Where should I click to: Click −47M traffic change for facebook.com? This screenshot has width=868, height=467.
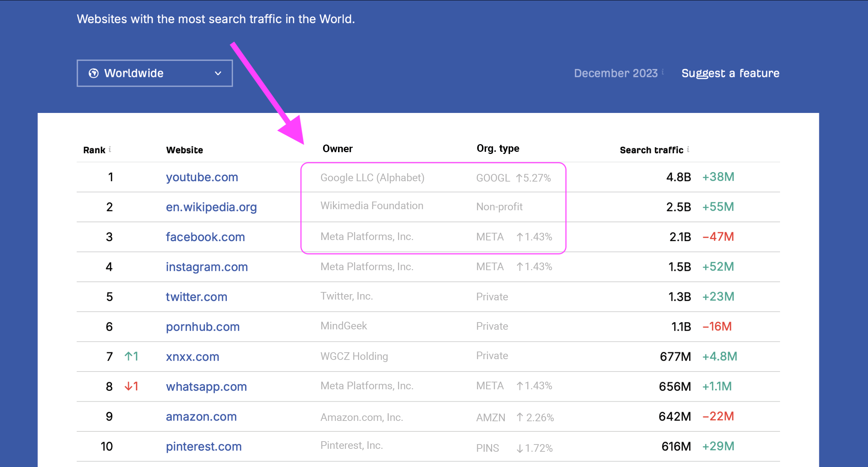(x=718, y=237)
